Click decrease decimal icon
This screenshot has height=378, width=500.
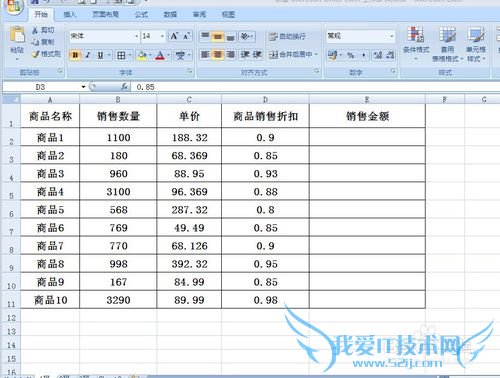pyautogui.click(x=390, y=55)
